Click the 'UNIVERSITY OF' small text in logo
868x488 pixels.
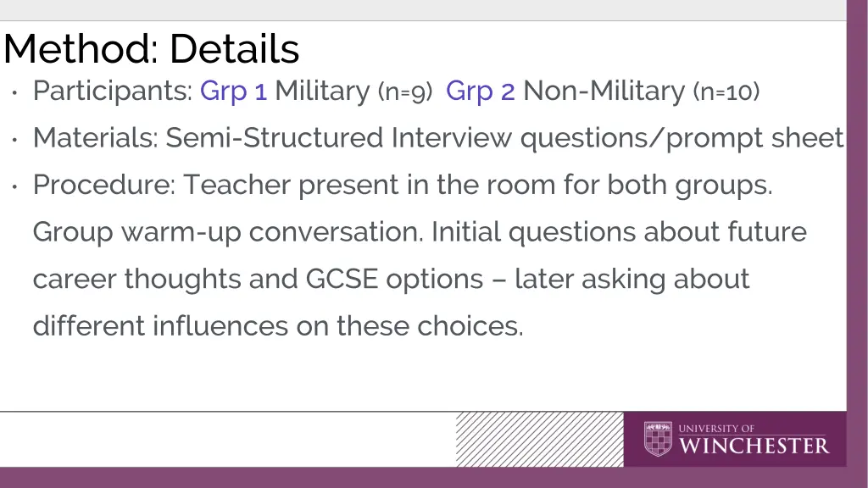click(x=716, y=428)
